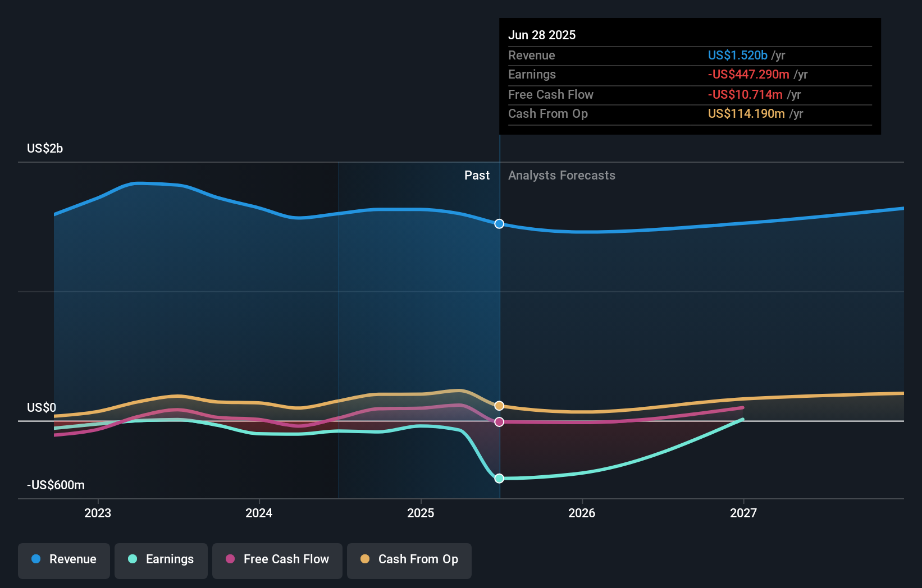The width and height of the screenshot is (922, 588).
Task: Click the -US$447.290m earnings value
Action: pos(748,75)
